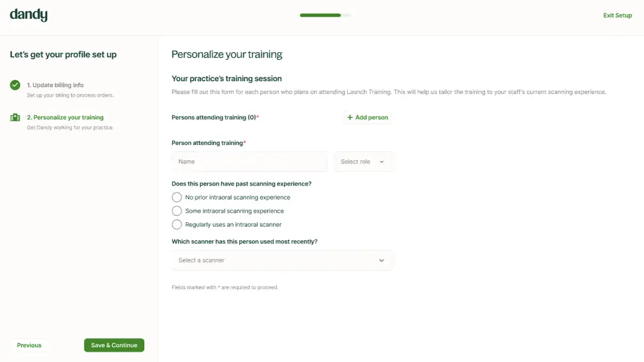
Task: Click the dandy logo
Action: (x=28, y=15)
